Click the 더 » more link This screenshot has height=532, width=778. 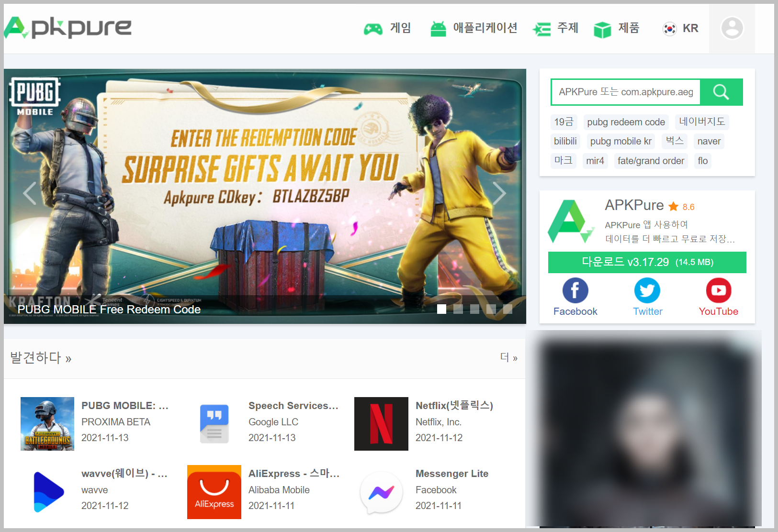click(509, 357)
